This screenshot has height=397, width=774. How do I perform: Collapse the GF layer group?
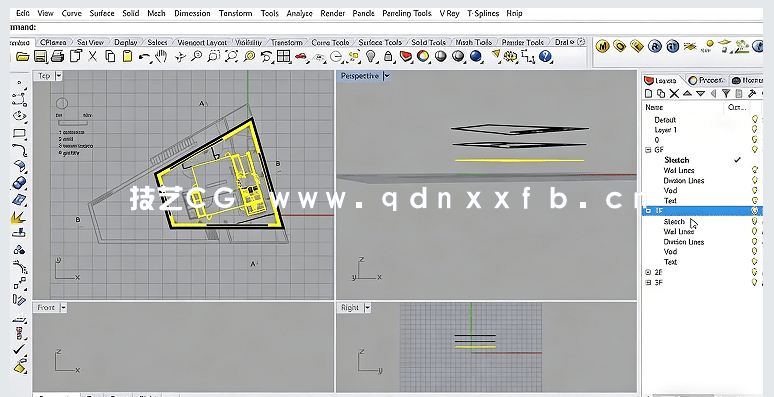[x=648, y=150]
